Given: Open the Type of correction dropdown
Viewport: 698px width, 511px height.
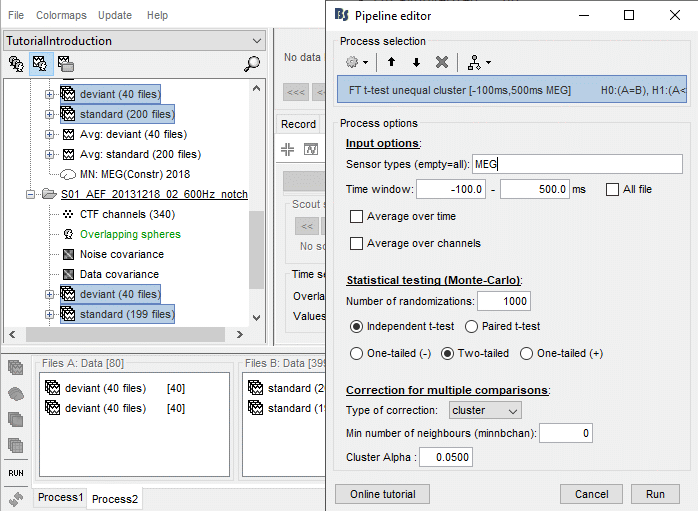Looking at the screenshot, I should pyautogui.click(x=485, y=410).
